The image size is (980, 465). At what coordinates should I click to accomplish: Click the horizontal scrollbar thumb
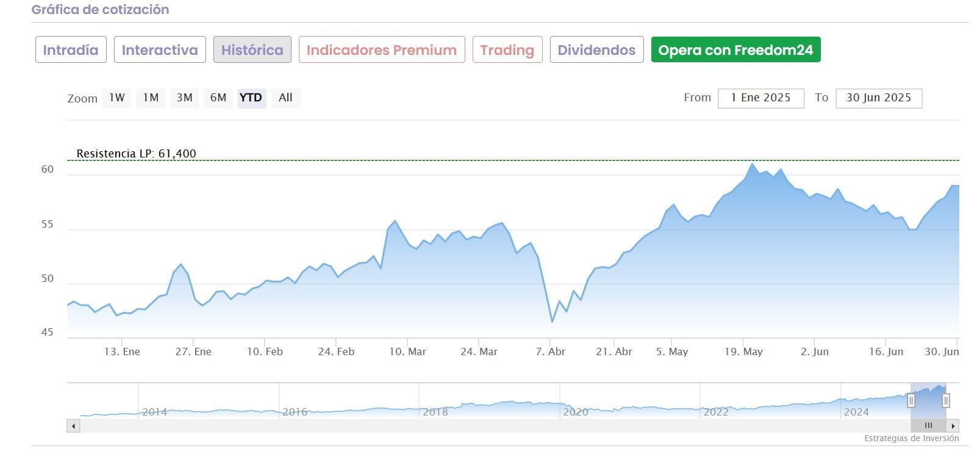[x=928, y=426]
